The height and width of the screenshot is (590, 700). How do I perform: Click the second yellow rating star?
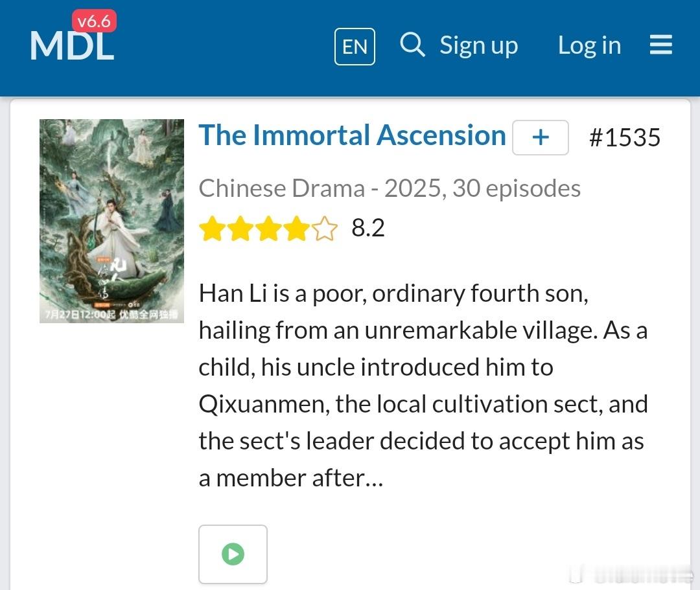click(x=240, y=229)
